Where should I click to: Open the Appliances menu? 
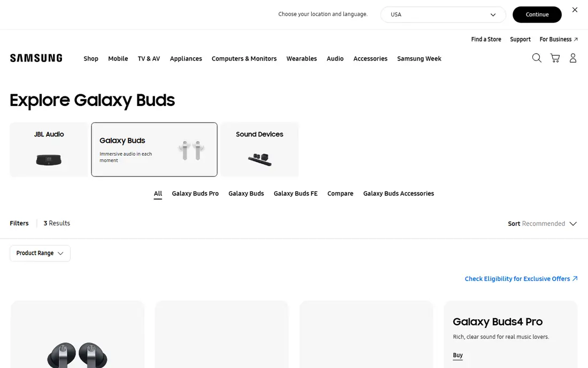186,58
